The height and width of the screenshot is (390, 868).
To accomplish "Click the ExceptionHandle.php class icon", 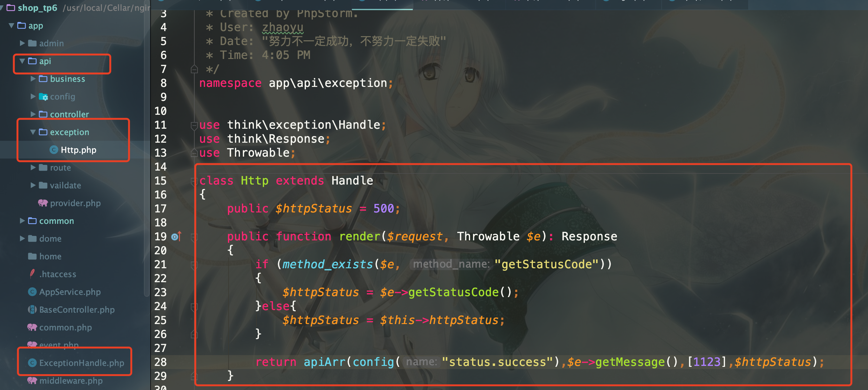I will point(32,363).
